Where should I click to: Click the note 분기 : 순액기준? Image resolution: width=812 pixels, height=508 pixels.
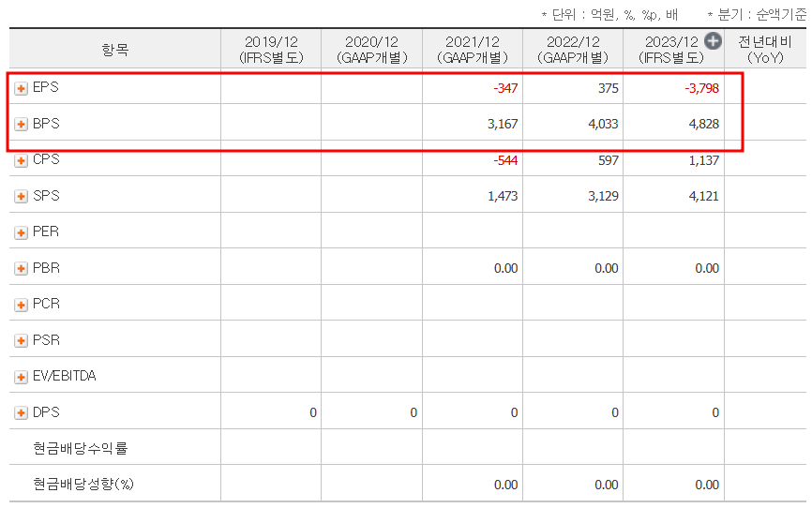point(757,14)
